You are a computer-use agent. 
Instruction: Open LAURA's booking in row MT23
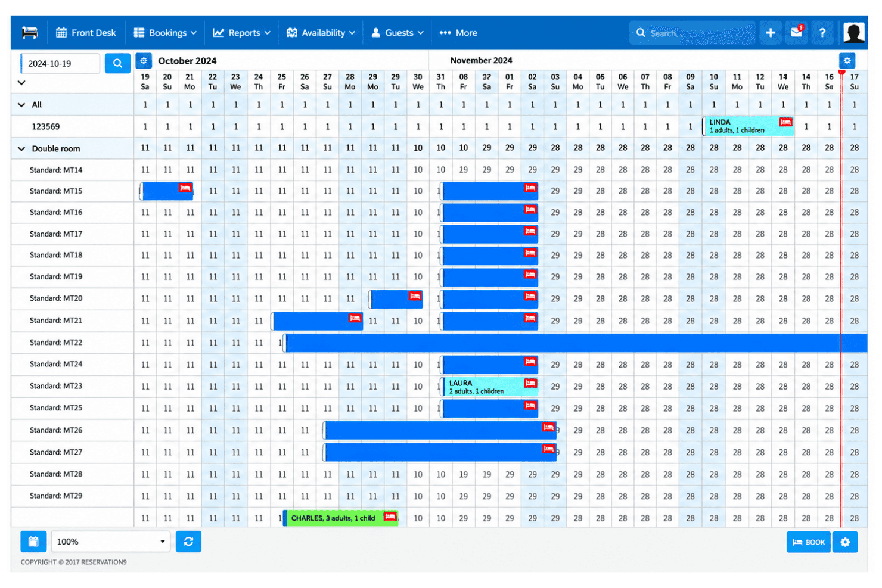coord(490,387)
